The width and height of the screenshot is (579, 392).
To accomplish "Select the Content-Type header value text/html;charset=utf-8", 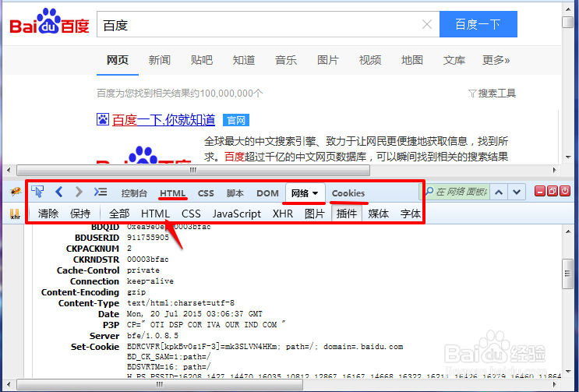I will pyautogui.click(x=181, y=303).
